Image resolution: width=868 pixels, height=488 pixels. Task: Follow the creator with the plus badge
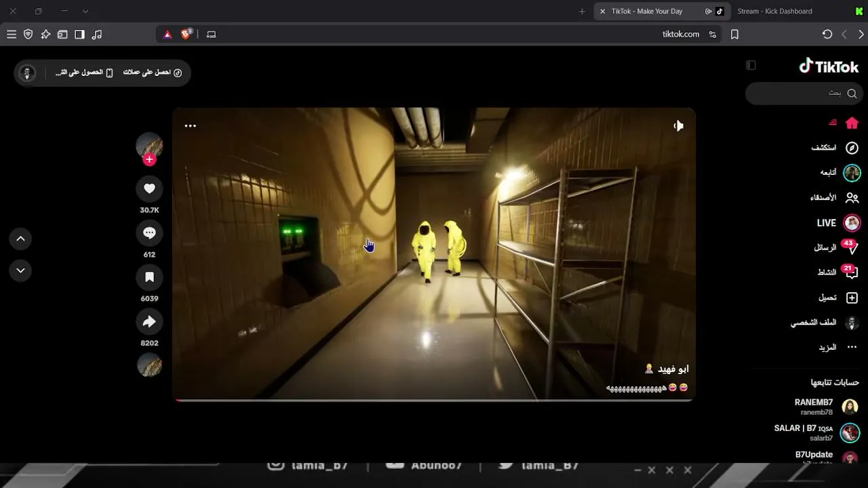coord(149,159)
